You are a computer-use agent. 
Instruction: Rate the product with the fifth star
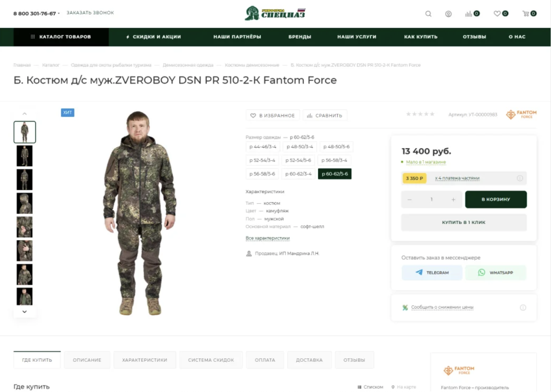[x=433, y=114]
